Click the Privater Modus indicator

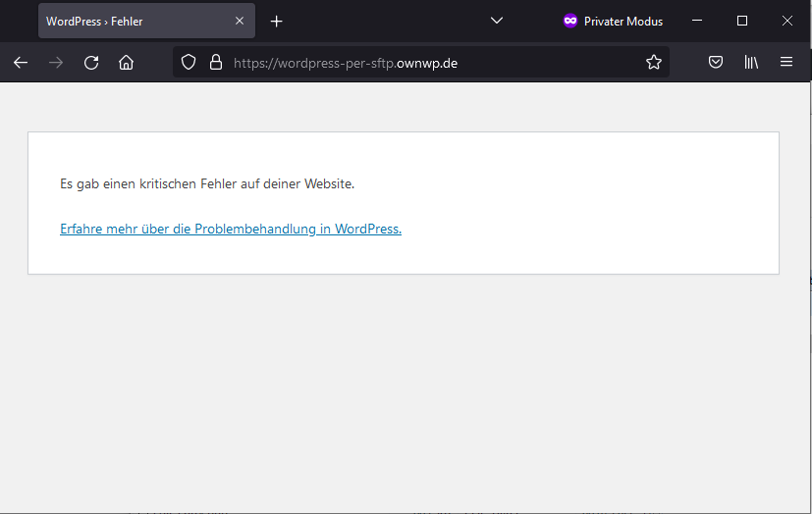(613, 22)
